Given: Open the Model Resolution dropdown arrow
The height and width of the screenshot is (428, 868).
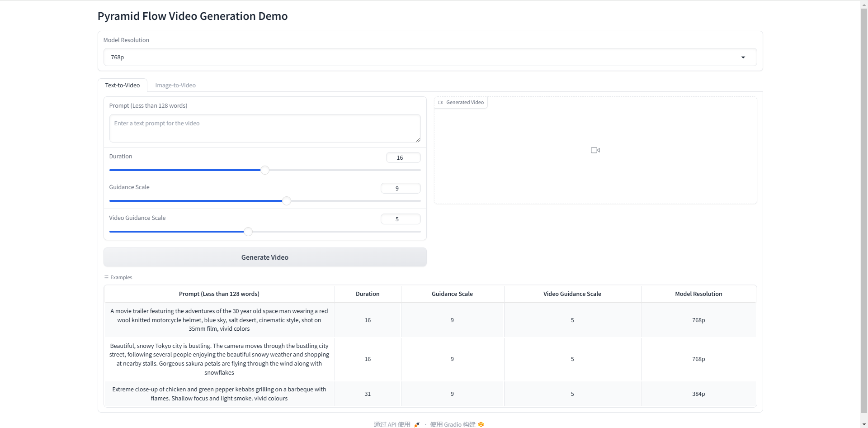Looking at the screenshot, I should tap(743, 57).
